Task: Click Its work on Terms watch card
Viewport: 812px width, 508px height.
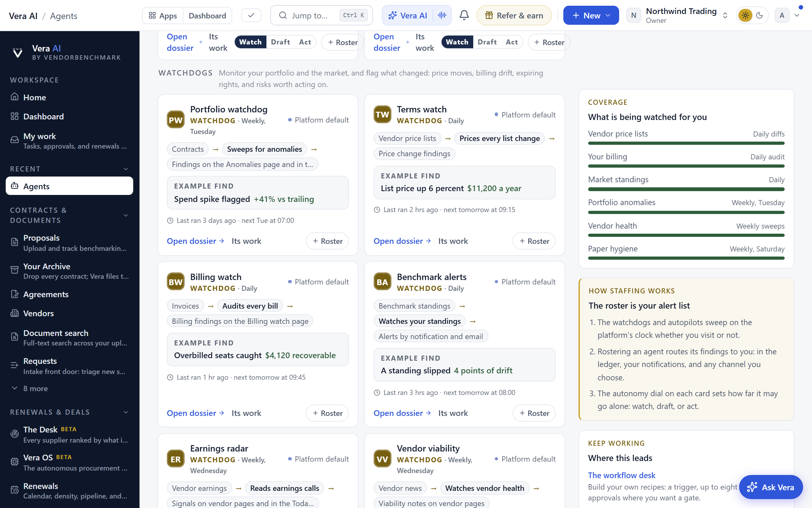Action: [453, 241]
